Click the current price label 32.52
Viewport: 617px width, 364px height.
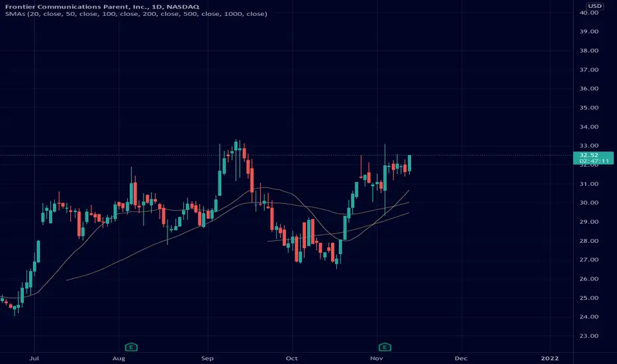(589, 156)
